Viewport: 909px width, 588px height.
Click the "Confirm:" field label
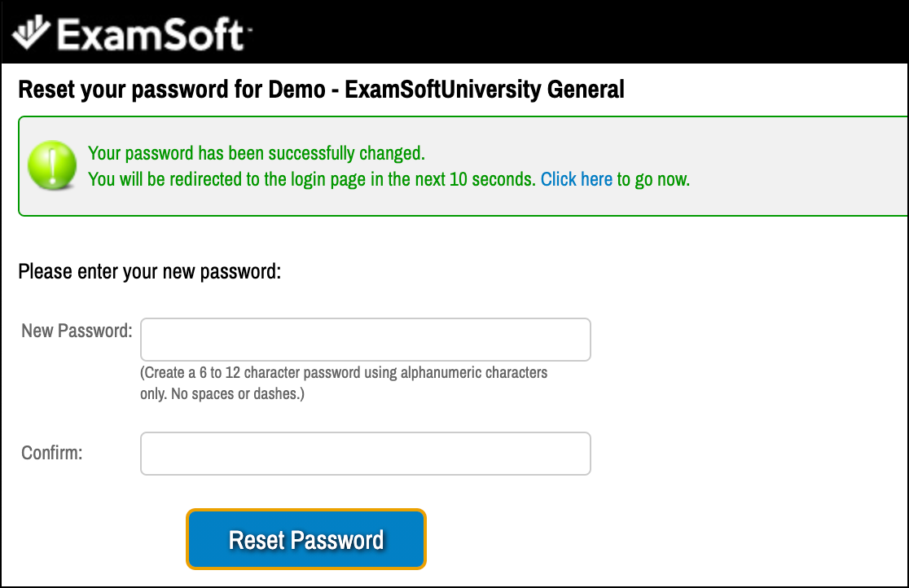pyautogui.click(x=52, y=453)
